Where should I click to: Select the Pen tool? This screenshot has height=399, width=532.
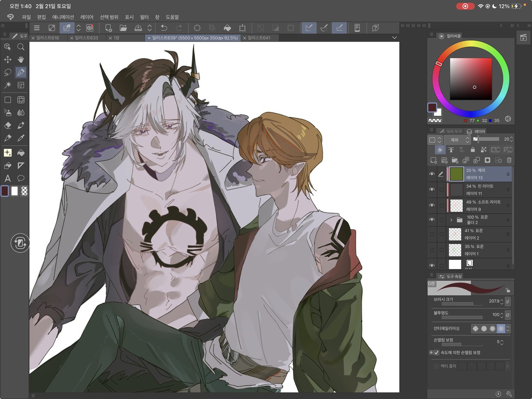(21, 72)
